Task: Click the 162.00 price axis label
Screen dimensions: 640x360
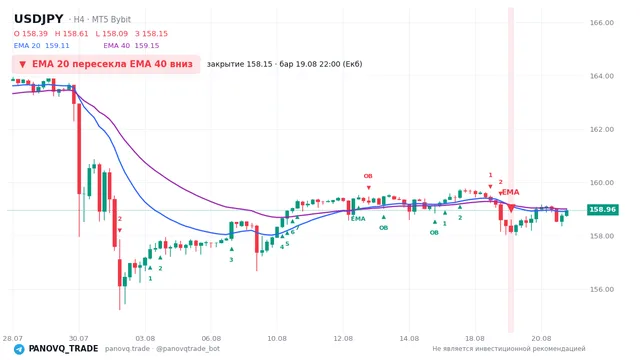Action: pos(602,129)
